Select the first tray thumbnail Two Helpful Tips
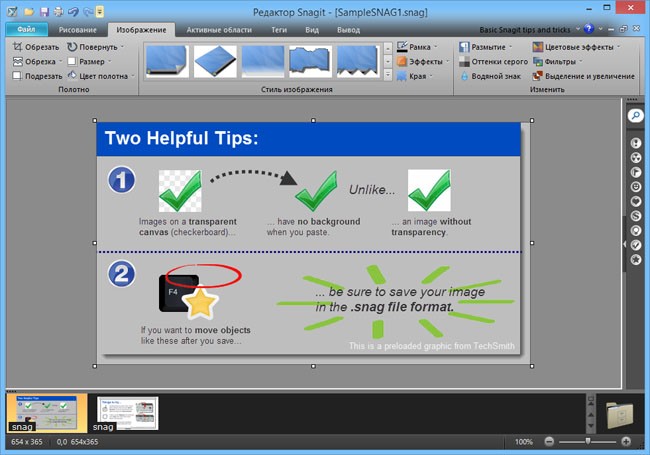The image size is (650, 455). [x=47, y=413]
